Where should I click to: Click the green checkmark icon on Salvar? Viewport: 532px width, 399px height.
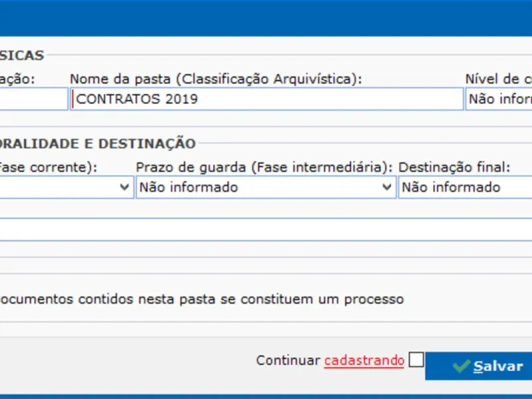click(x=461, y=366)
